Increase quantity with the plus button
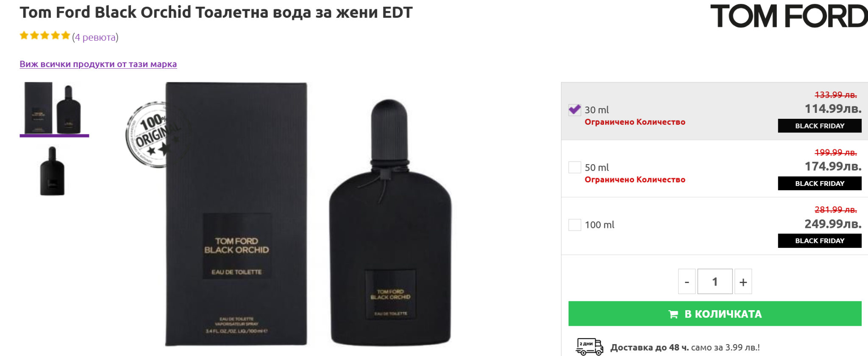Image resolution: width=868 pixels, height=356 pixels. pos(743,282)
